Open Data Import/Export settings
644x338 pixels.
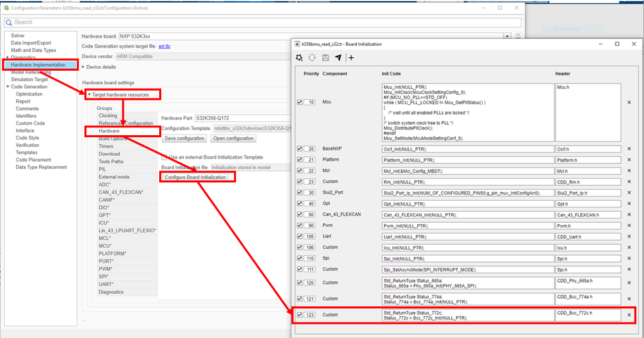click(x=31, y=43)
